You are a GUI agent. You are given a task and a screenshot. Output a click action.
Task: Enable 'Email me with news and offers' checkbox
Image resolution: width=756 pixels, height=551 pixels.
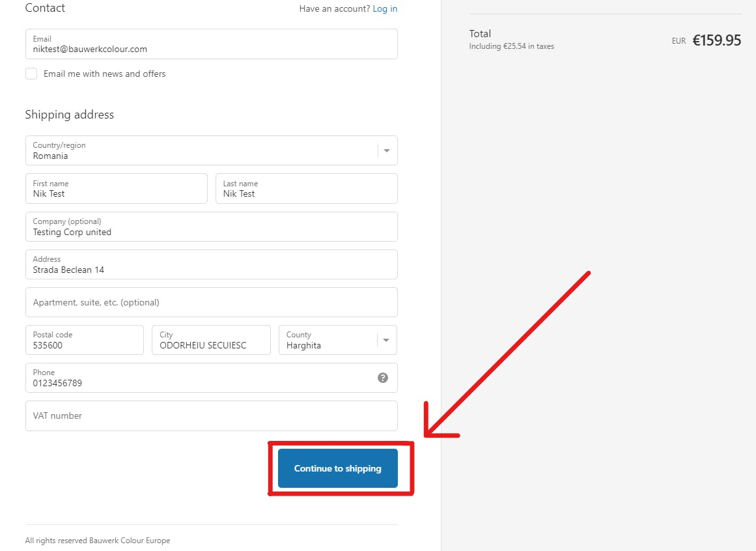(31, 74)
